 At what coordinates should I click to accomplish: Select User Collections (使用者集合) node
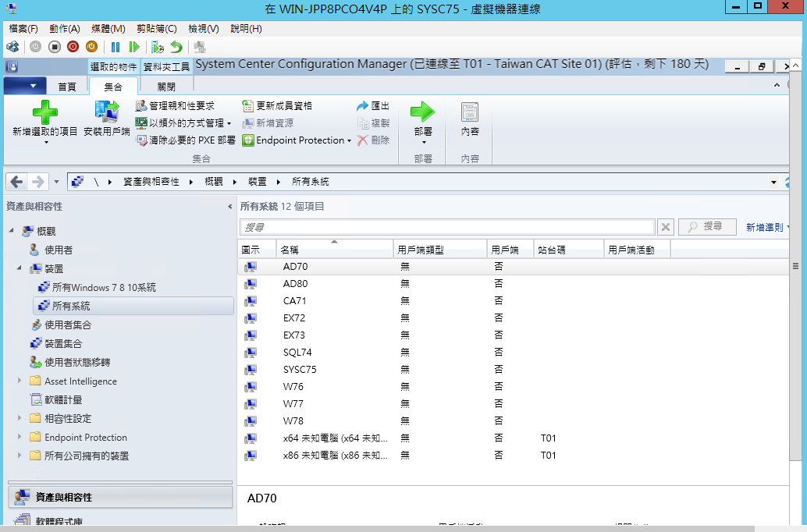[x=67, y=325]
